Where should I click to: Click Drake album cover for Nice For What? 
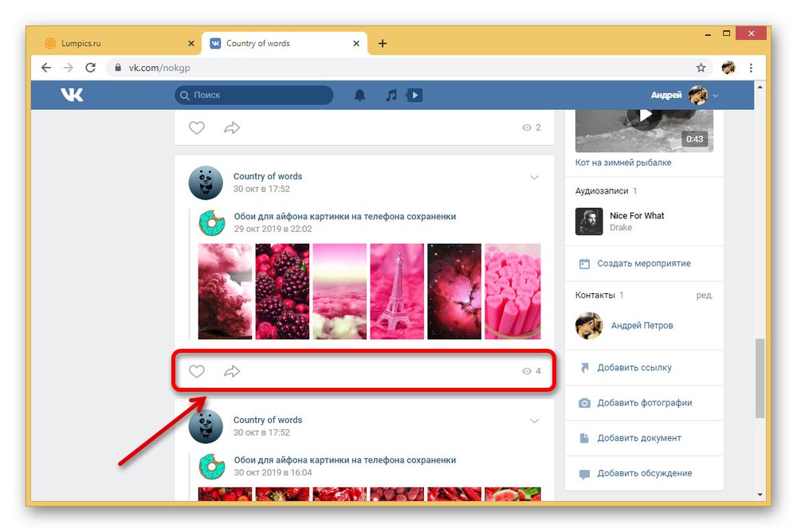[x=589, y=221]
